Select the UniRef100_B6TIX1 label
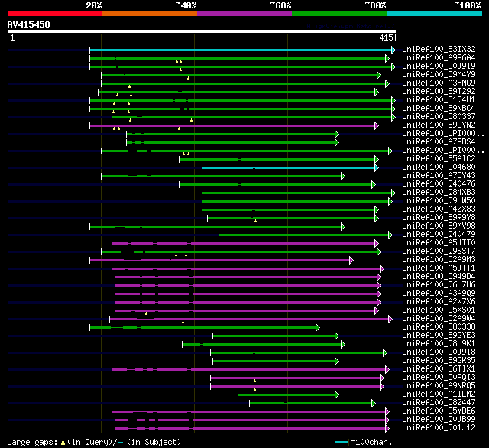The height and width of the screenshot is (448, 489). pyautogui.click(x=439, y=369)
